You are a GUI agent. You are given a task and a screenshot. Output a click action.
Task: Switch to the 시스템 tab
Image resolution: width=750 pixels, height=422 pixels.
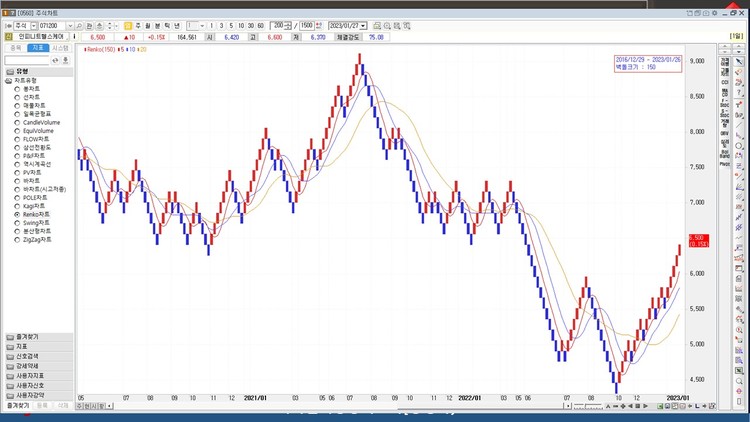(x=61, y=47)
